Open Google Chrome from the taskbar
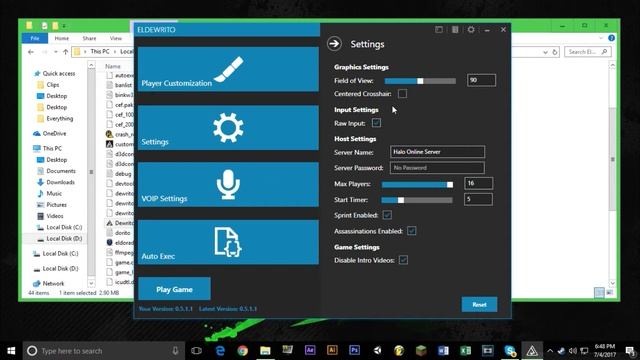The image size is (640, 360). (x=243, y=351)
